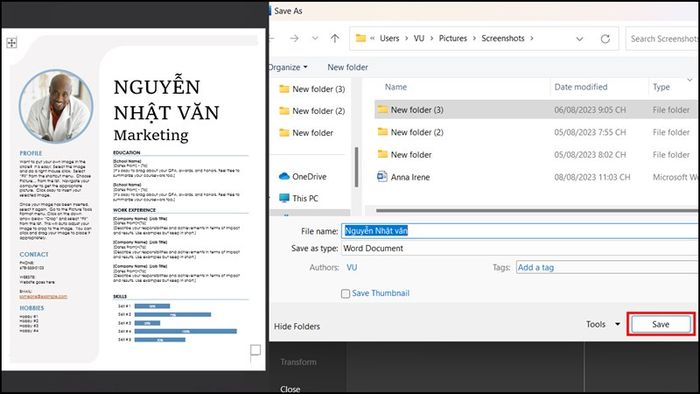Click the File name input field
700x394 pixels.
[520, 231]
